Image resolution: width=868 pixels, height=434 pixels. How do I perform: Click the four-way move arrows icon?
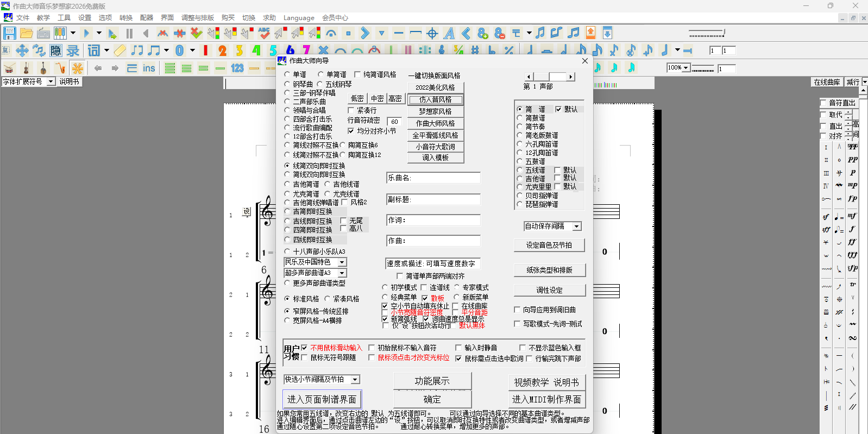point(22,51)
